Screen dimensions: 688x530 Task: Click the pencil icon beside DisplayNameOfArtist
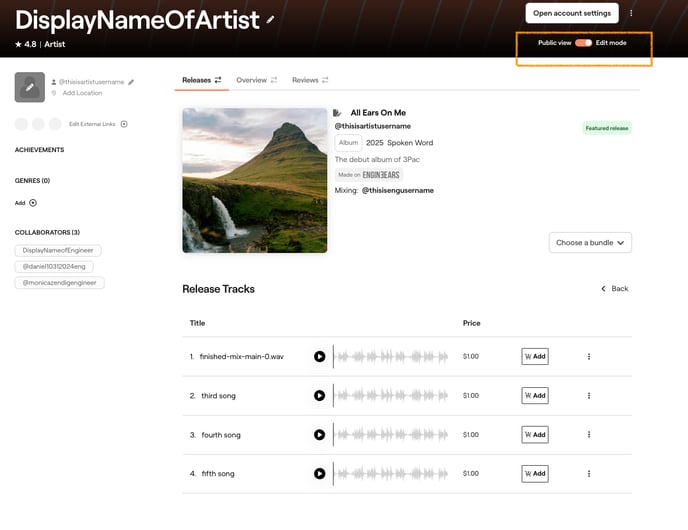click(271, 19)
